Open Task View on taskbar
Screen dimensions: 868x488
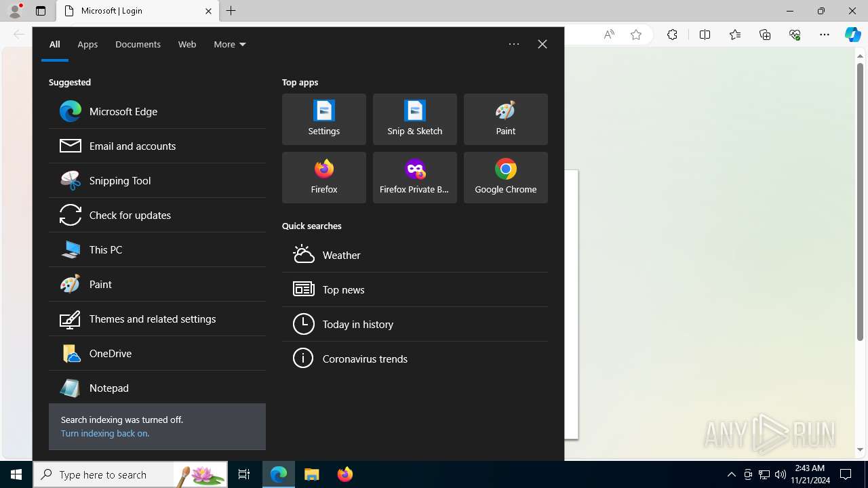tap(244, 474)
